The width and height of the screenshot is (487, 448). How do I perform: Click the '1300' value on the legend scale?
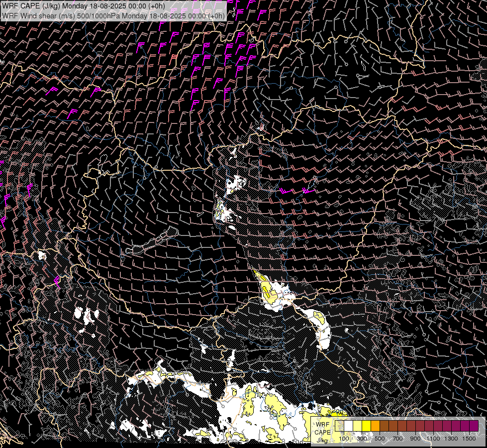[x=451, y=439]
